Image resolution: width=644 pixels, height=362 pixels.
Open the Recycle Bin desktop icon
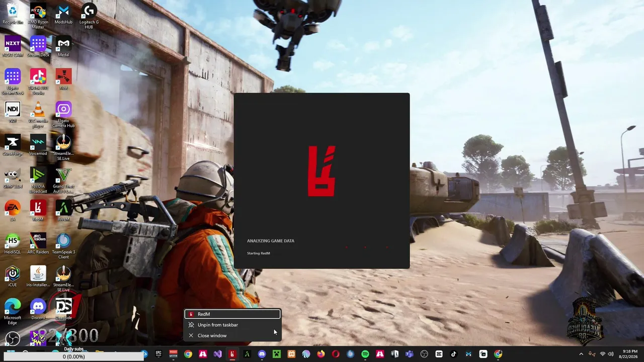coord(13,14)
